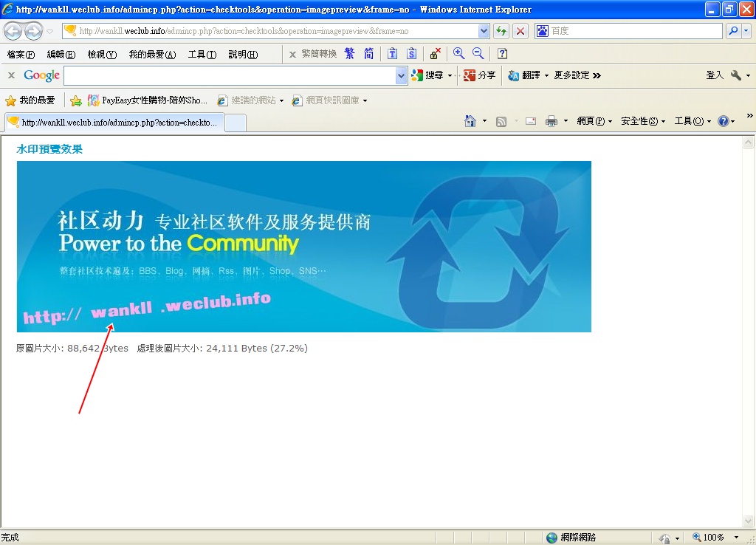Zoom out with the minus magnifier icon

pyautogui.click(x=478, y=53)
